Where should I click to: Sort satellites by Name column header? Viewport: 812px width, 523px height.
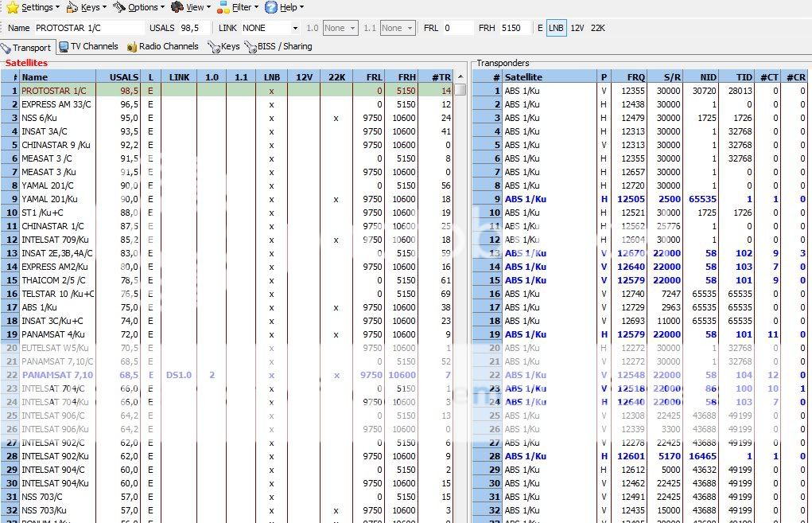pyautogui.click(x=57, y=76)
